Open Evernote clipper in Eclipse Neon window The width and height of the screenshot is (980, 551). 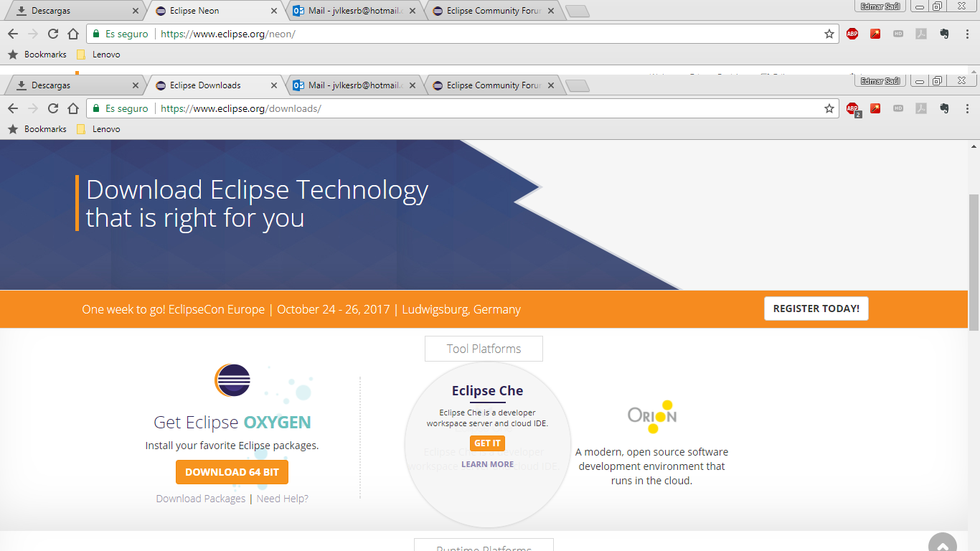tap(944, 34)
